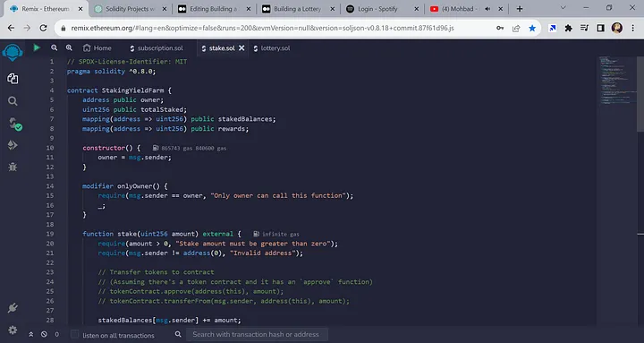The height and width of the screenshot is (343, 644).
Task: Toggle the bookmark star icon
Action: click(x=532, y=28)
